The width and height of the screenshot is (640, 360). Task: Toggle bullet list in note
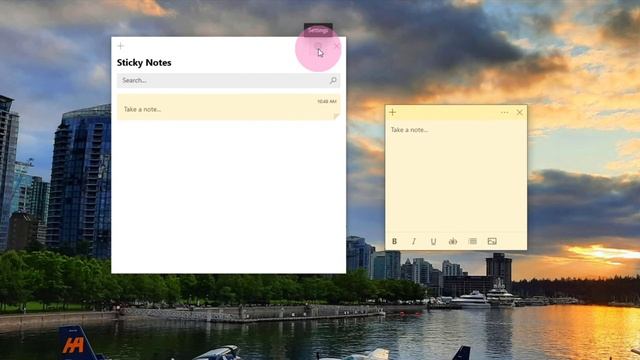tap(473, 241)
